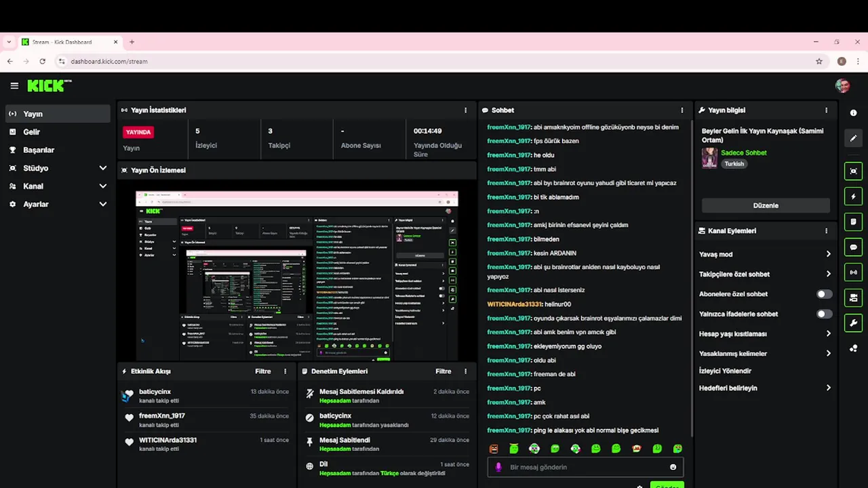Click the Bir mesaj gönderin input field

[585, 467]
